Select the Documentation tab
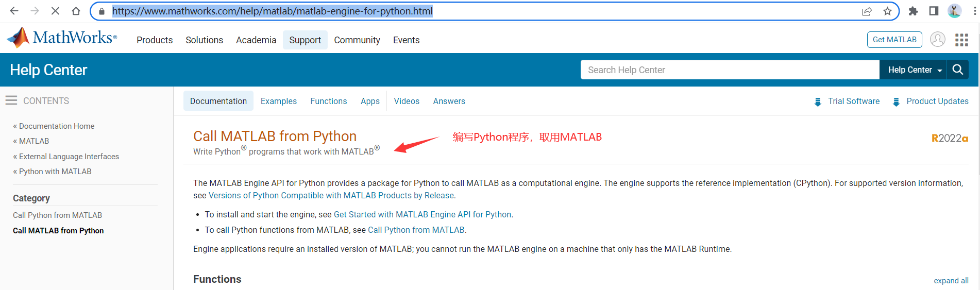This screenshot has height=290, width=980. (218, 101)
